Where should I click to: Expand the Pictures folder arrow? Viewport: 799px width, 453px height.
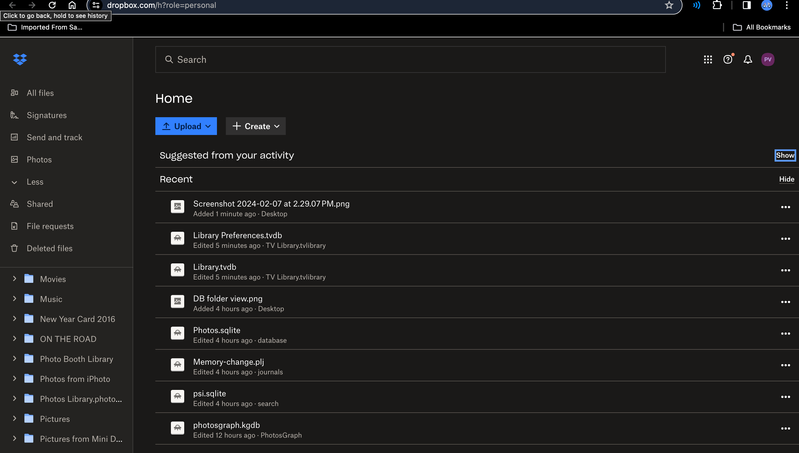(x=14, y=418)
